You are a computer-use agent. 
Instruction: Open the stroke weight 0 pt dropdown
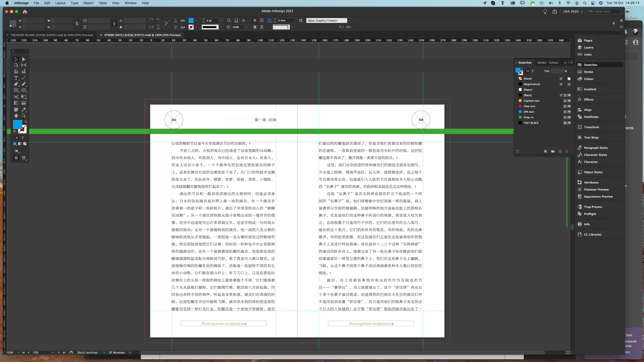[x=221, y=20]
